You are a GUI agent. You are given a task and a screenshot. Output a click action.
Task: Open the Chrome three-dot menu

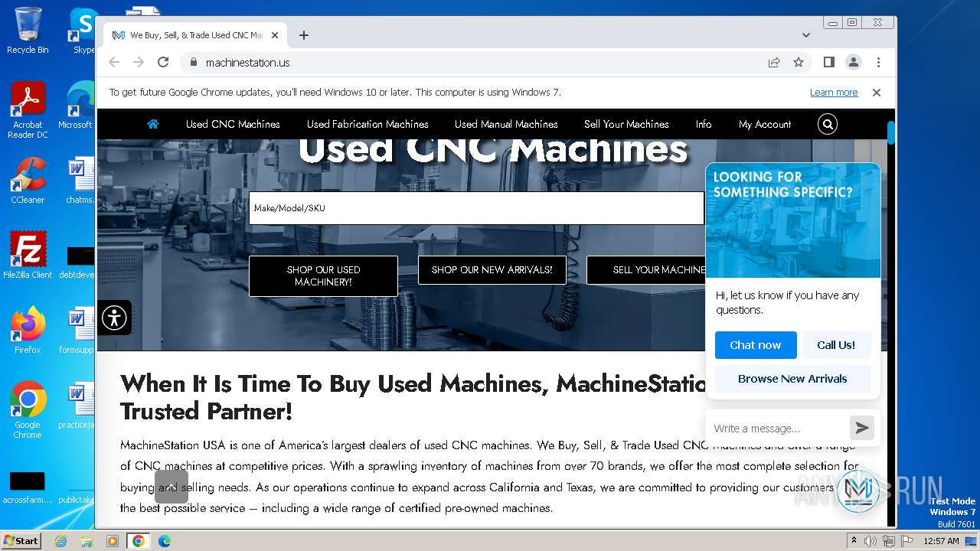(x=878, y=62)
